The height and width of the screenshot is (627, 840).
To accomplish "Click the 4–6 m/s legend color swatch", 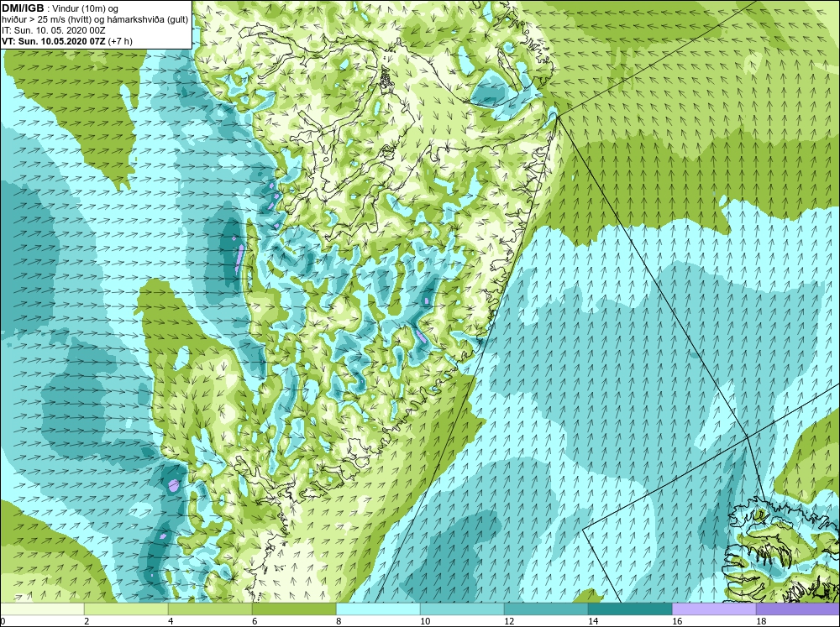I will (x=210, y=609).
